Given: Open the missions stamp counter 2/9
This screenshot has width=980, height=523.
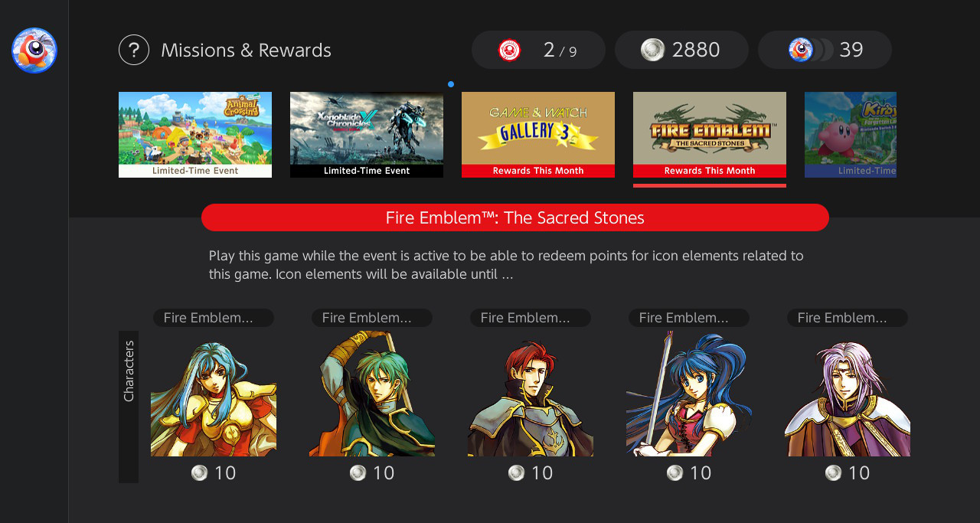Looking at the screenshot, I should pos(538,50).
